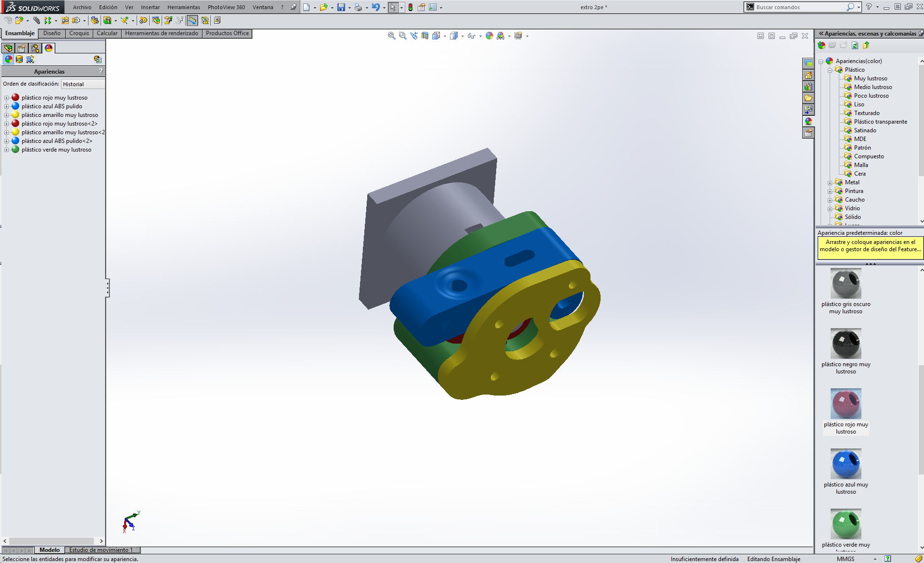Select plástico amarillo muy lustroso in list

(60, 115)
